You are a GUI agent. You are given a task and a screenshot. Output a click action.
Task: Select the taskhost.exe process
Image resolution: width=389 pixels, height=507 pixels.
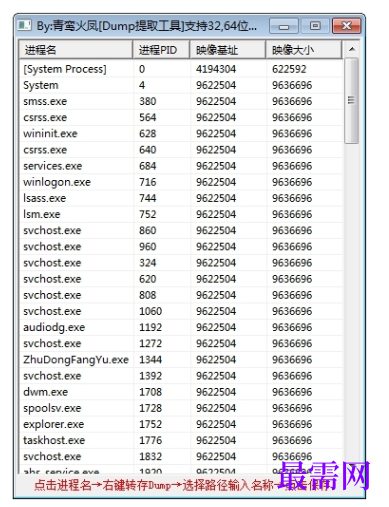[x=181, y=440]
